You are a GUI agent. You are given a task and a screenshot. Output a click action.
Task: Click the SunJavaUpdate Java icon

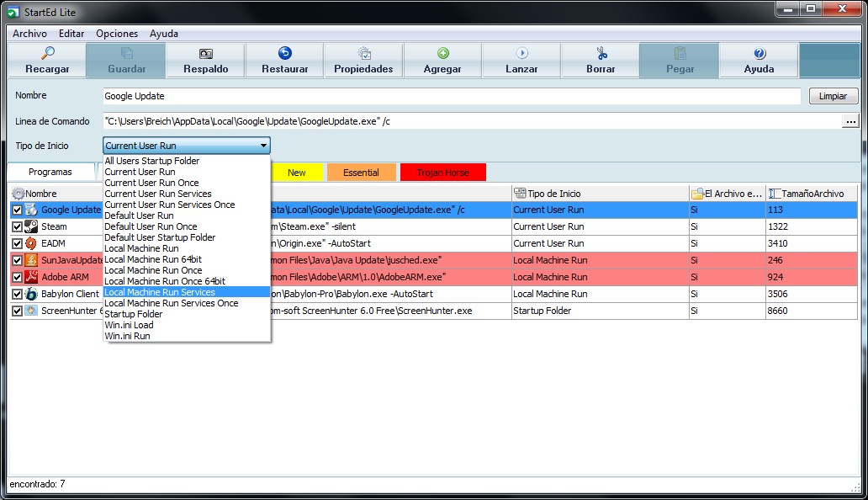pyautogui.click(x=31, y=260)
